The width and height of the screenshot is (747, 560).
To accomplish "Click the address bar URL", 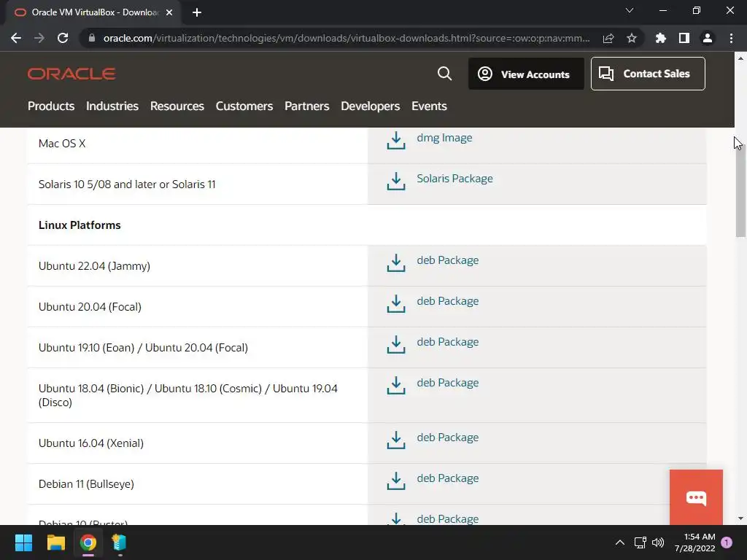I will 347,38.
